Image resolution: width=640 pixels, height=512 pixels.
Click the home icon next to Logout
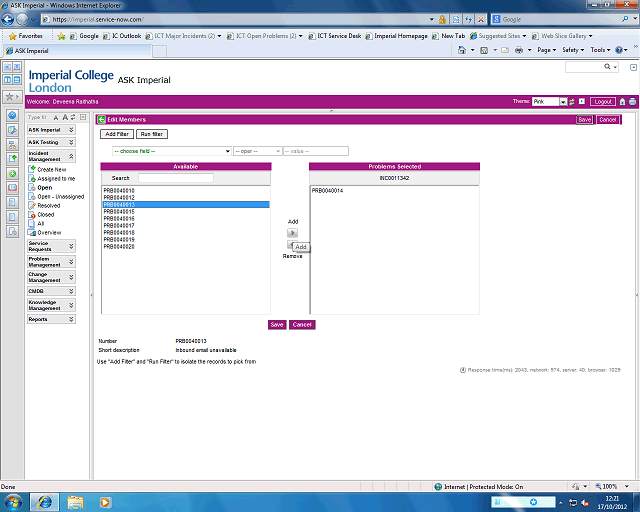click(622, 101)
